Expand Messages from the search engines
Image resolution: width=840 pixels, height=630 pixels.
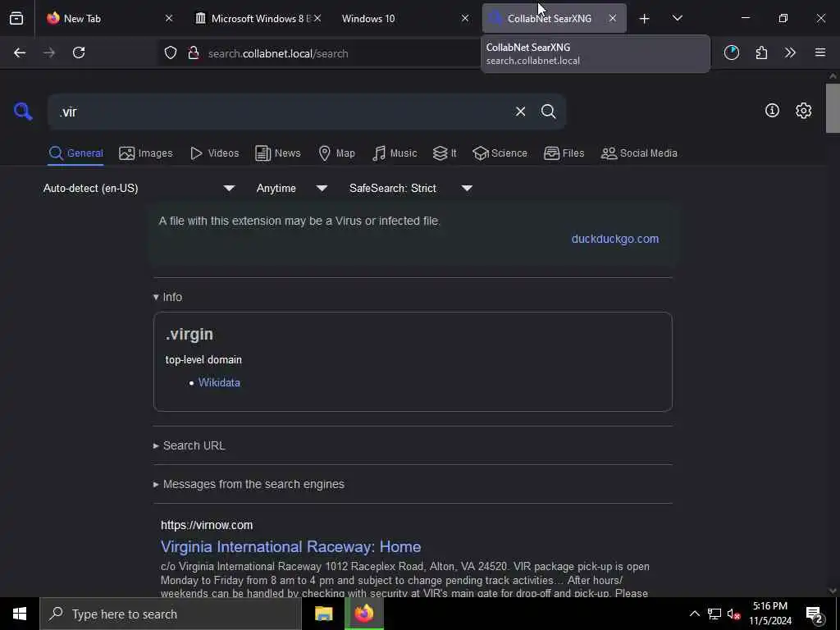click(249, 484)
